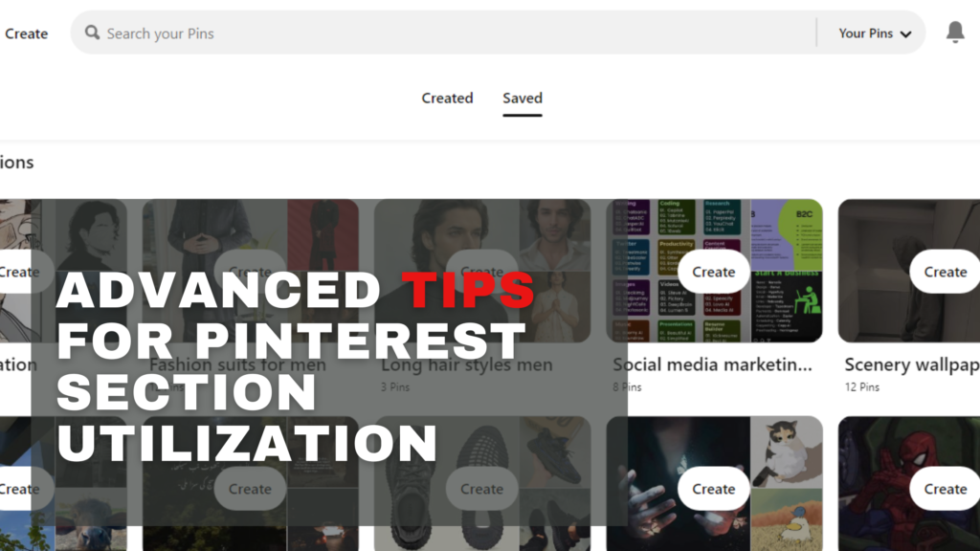Click Create on the cat illustration board
The height and width of the screenshot is (551, 980).
click(713, 489)
